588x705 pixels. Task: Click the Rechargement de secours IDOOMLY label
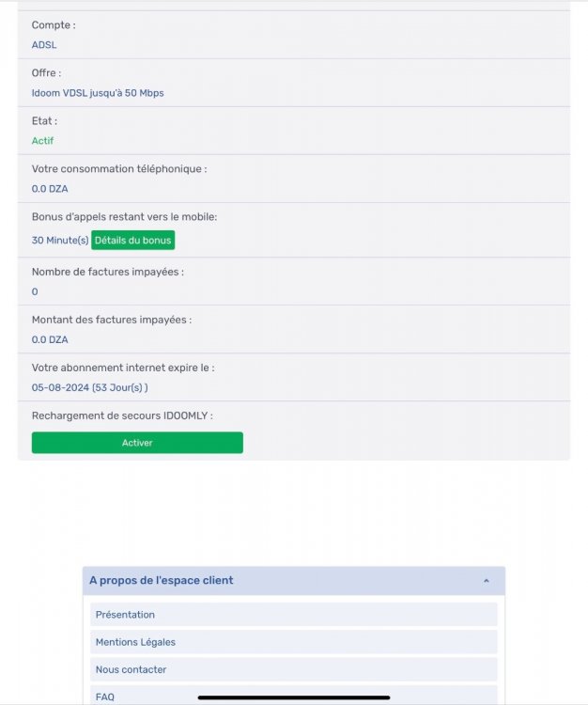tap(122, 415)
